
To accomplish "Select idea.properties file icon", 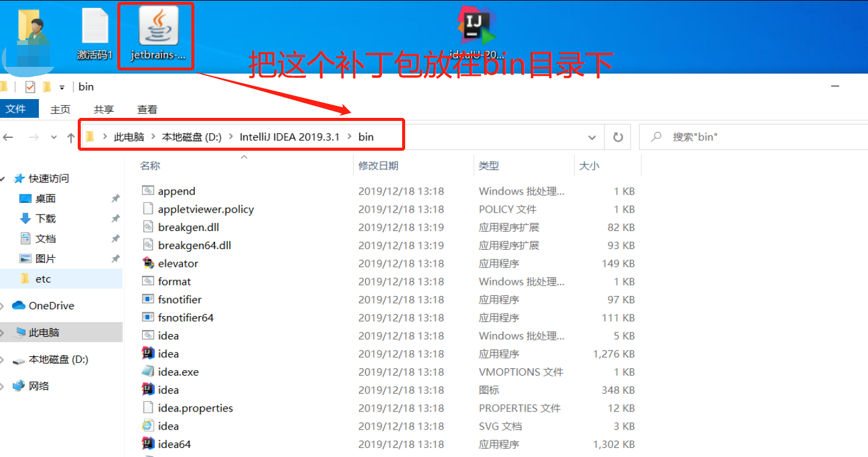I will [148, 408].
